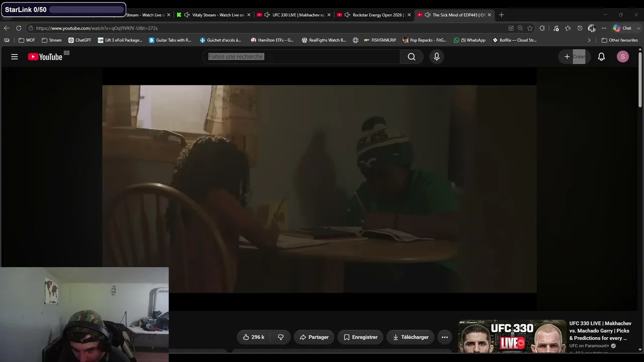Close the Vitaly Stream tab

click(249, 15)
